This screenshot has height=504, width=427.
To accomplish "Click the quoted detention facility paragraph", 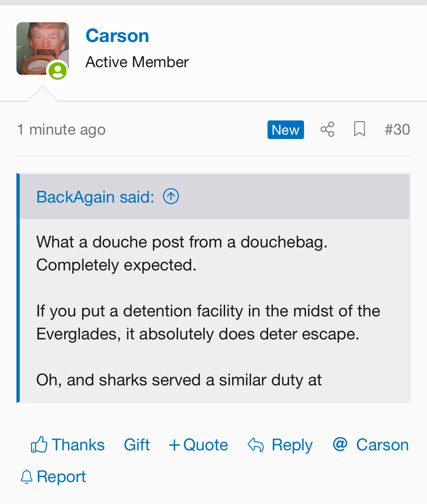I will (x=208, y=323).
